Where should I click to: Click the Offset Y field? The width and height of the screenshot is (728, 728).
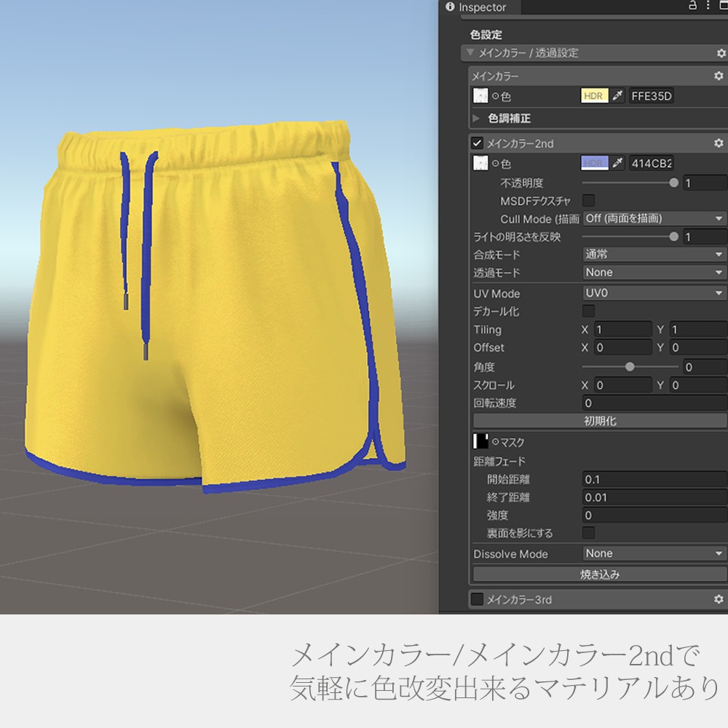pos(698,347)
